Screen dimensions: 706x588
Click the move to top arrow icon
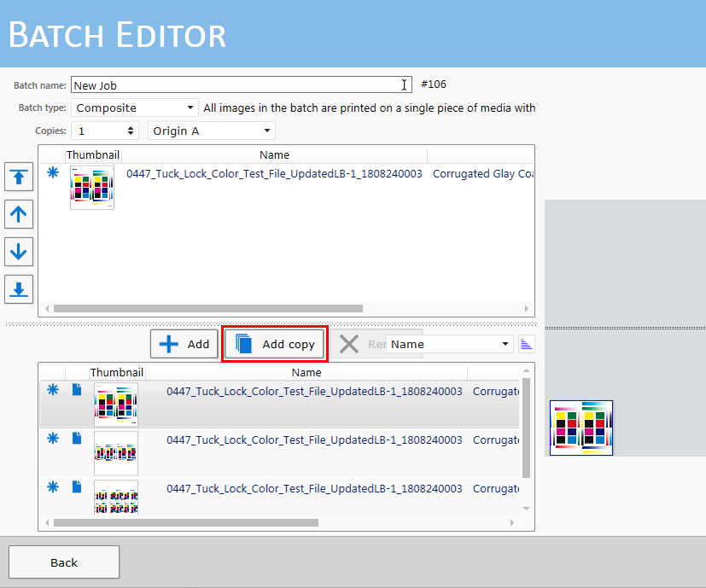coord(18,178)
